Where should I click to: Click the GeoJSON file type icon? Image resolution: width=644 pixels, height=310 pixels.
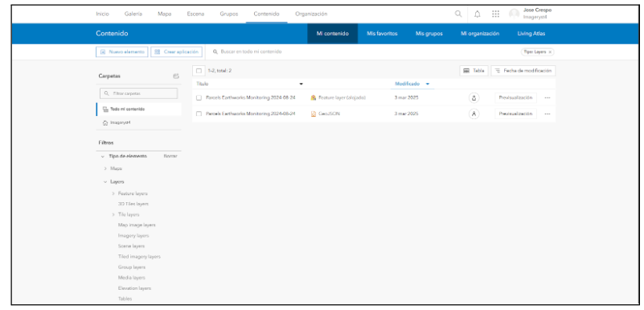pos(314,114)
